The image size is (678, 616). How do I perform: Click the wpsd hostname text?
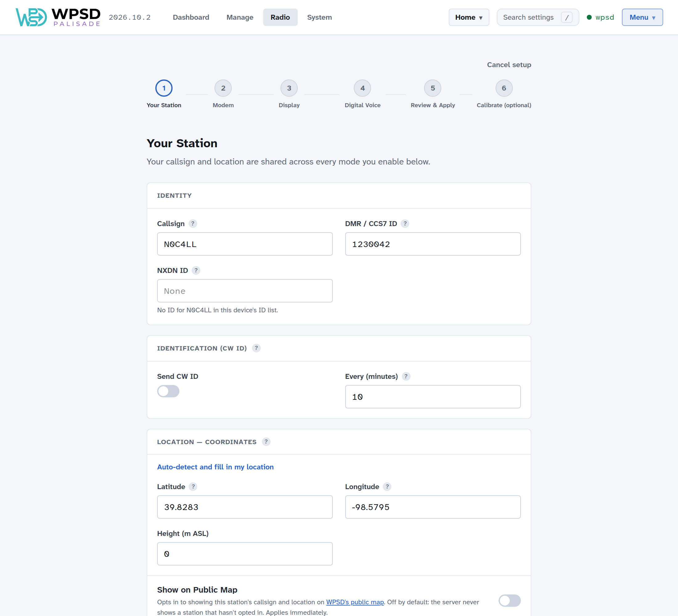coord(604,17)
